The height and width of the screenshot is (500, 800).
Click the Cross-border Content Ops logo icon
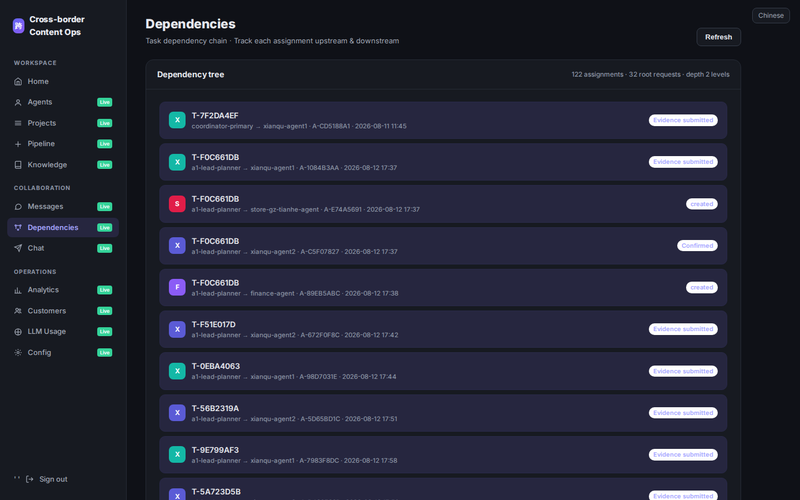(18, 26)
